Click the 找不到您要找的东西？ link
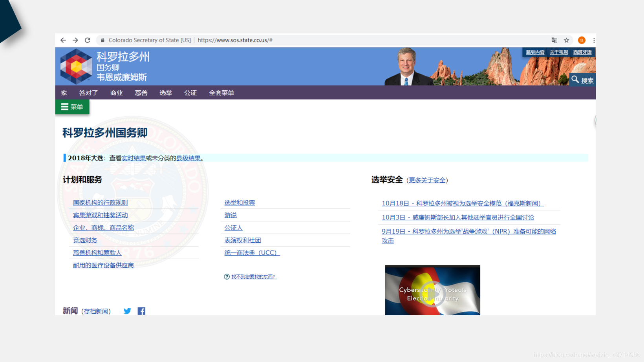This screenshot has width=644, height=362. click(254, 277)
